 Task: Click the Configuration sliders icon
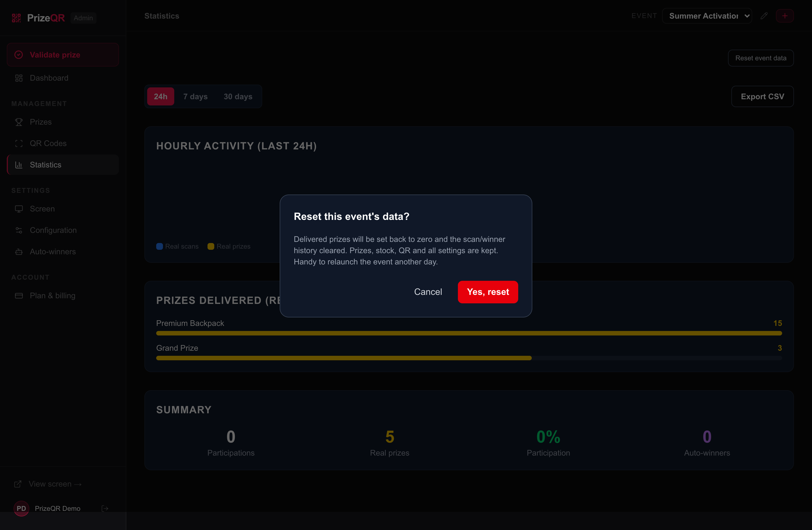coord(19,231)
